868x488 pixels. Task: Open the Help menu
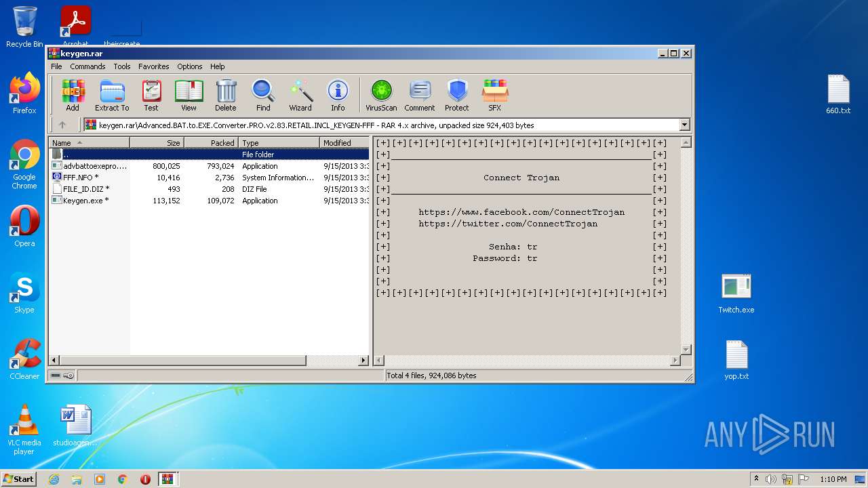pos(217,66)
